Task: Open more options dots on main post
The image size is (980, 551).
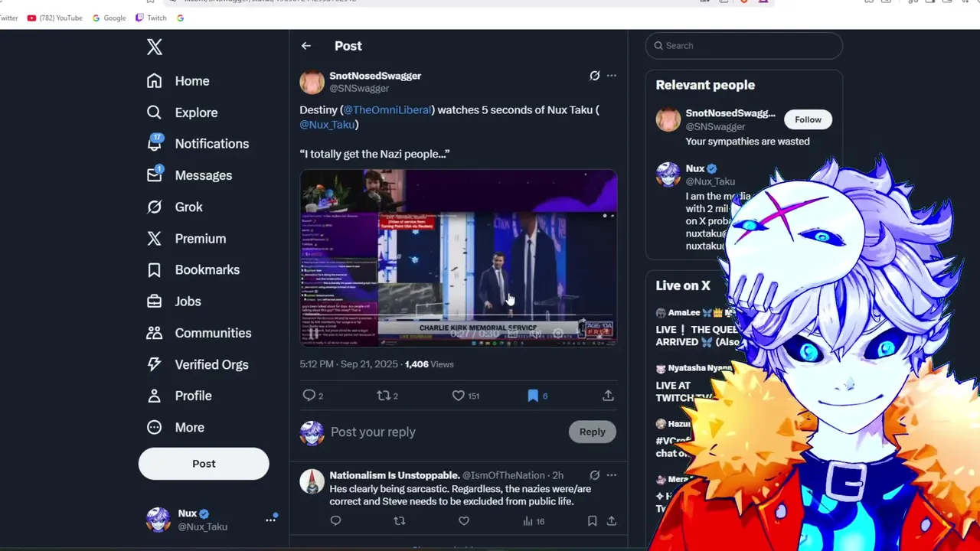Action: pyautogui.click(x=611, y=76)
